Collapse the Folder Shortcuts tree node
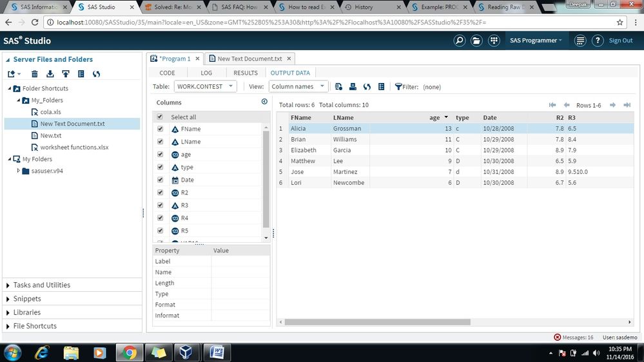 (10, 88)
